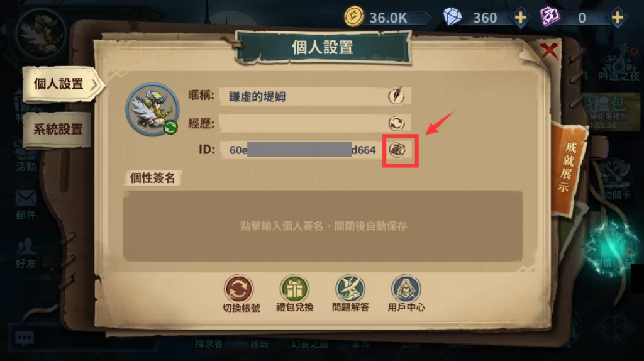
Task: Close the personal settings panel
Action: click(x=549, y=52)
